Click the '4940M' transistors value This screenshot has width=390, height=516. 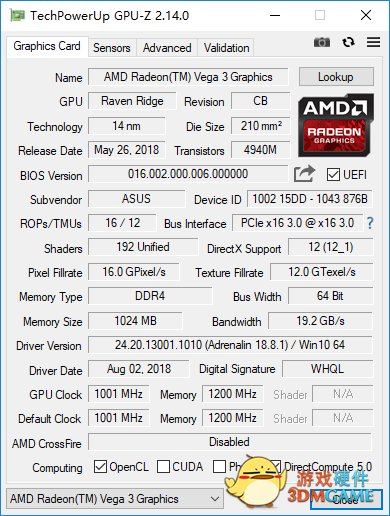[261, 150]
